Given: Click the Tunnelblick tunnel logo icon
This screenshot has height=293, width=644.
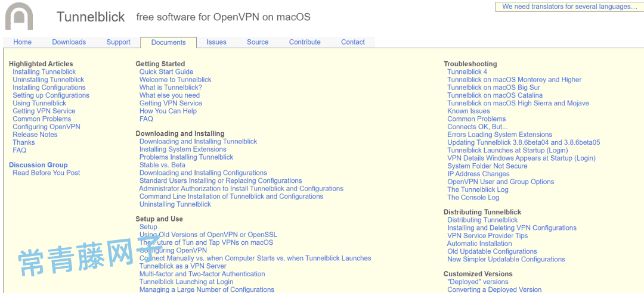Looking at the screenshot, I should pos(19,16).
